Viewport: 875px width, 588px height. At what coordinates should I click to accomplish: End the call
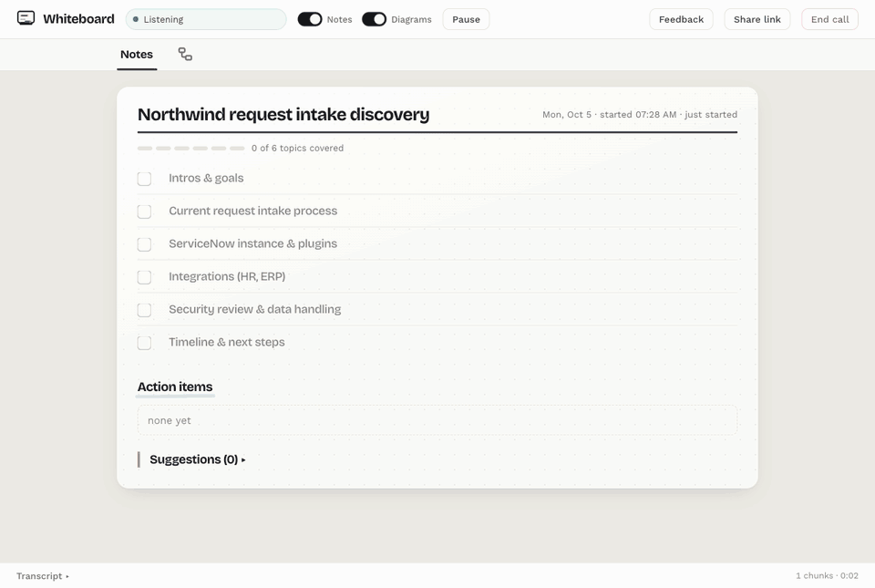[829, 19]
